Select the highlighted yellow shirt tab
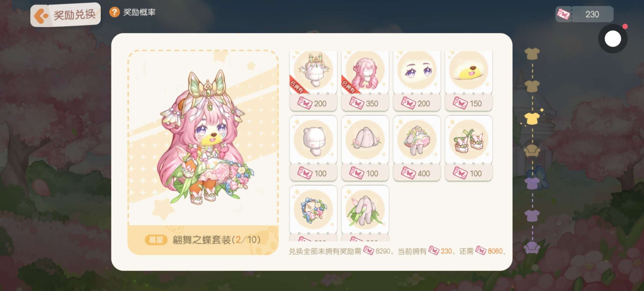 532,118
